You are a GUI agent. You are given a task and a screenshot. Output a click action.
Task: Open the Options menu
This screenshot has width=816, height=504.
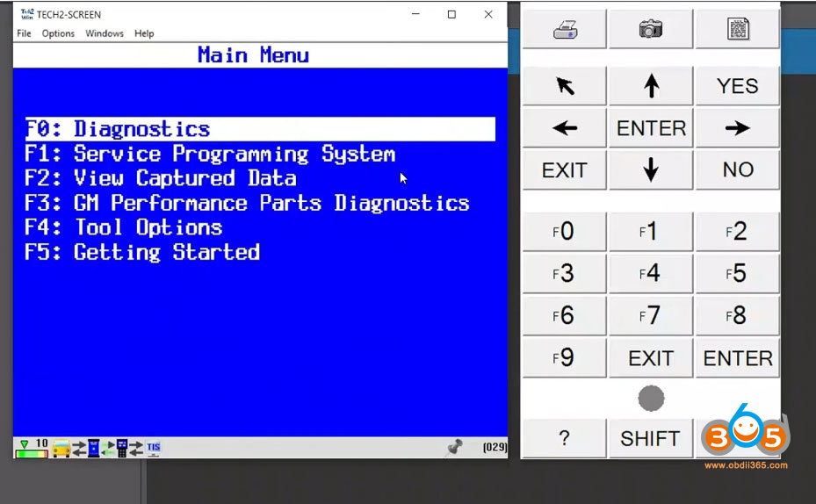click(58, 33)
